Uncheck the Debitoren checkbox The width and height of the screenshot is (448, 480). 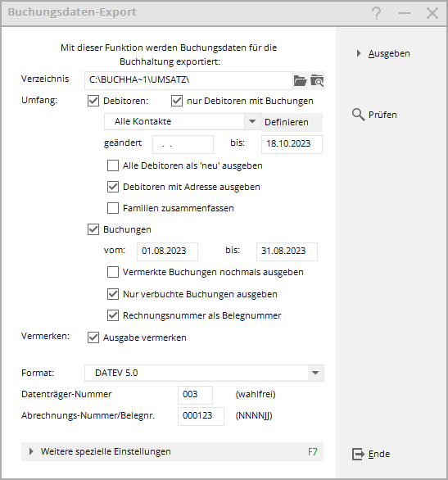93,101
